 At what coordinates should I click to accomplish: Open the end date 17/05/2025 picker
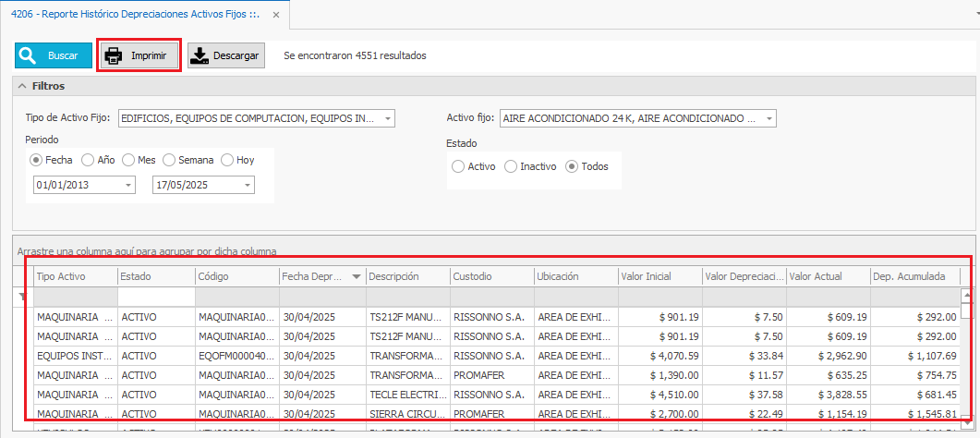[x=248, y=186]
